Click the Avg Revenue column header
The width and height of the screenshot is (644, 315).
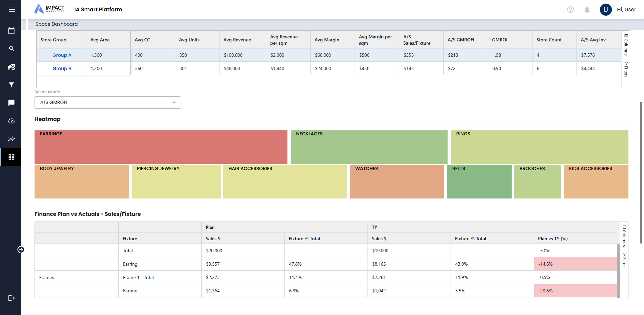click(237, 40)
